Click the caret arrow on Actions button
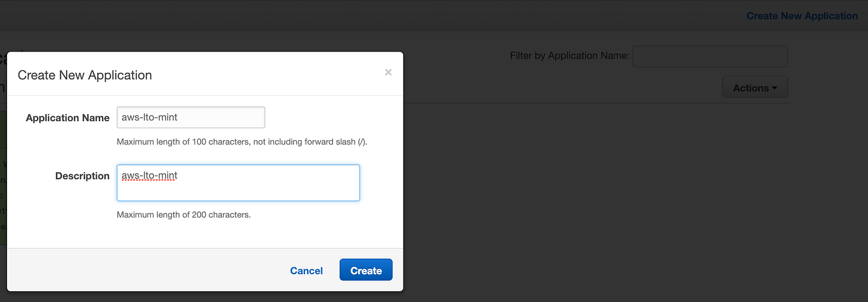The width and height of the screenshot is (868, 302). (775, 88)
